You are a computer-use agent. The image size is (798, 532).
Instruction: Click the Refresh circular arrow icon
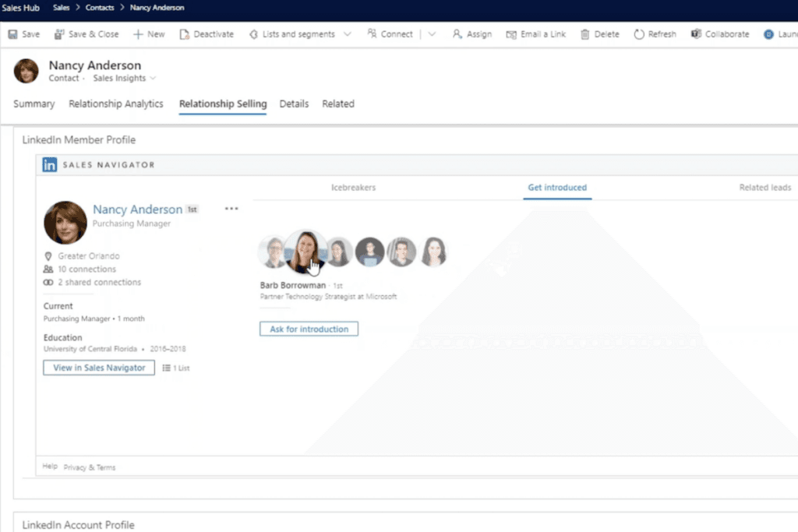pos(639,34)
